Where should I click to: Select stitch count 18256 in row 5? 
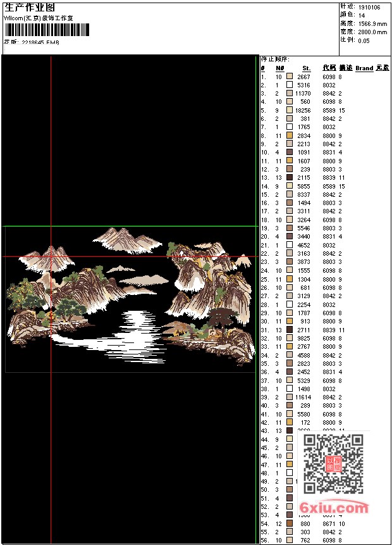pyautogui.click(x=303, y=110)
